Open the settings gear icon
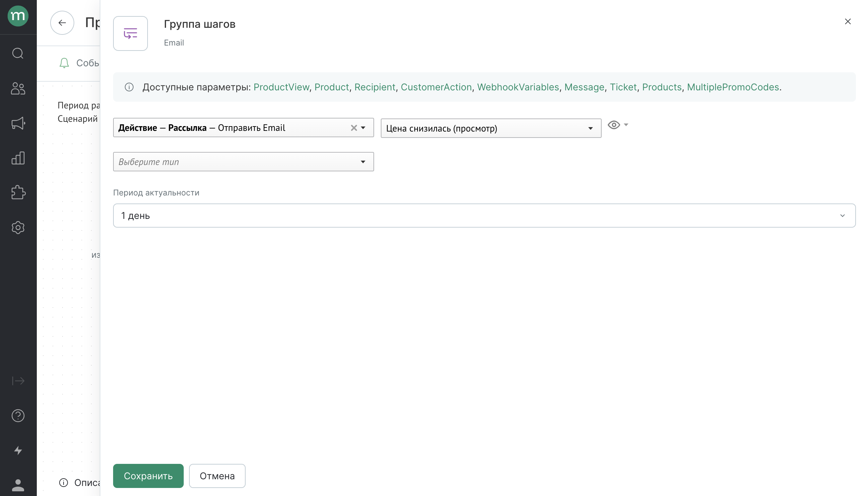Viewport: 868px width, 496px height. (x=18, y=227)
